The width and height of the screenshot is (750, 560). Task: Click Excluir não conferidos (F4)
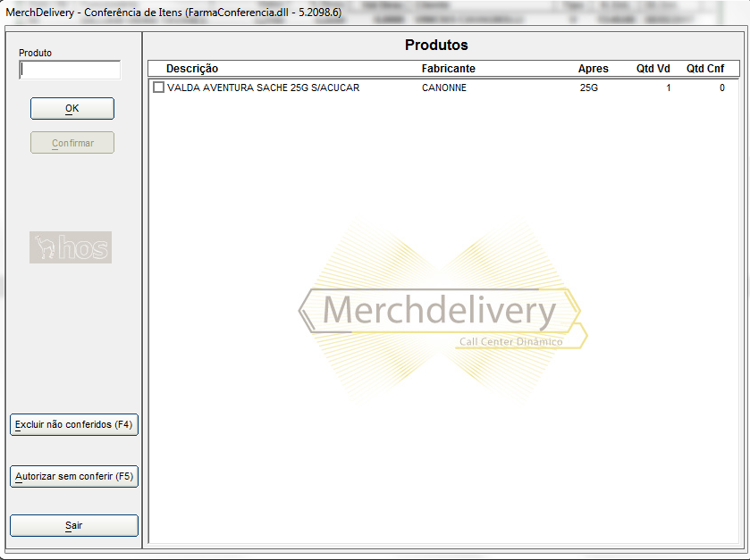pos(74,425)
